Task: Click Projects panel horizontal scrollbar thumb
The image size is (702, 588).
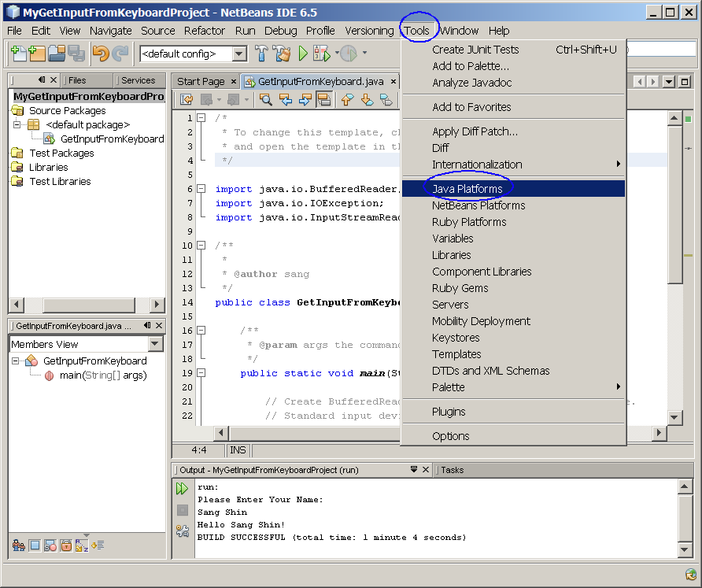Action: pyautogui.click(x=89, y=305)
